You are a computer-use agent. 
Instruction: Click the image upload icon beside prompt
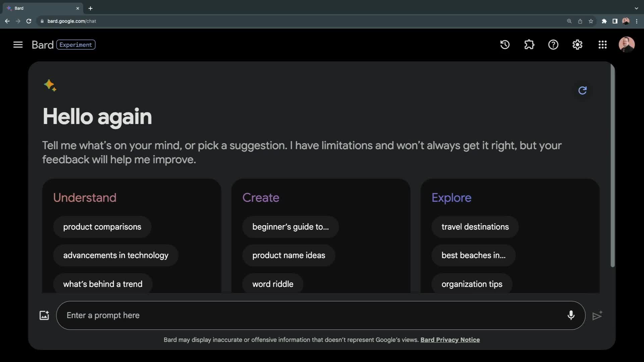click(44, 315)
